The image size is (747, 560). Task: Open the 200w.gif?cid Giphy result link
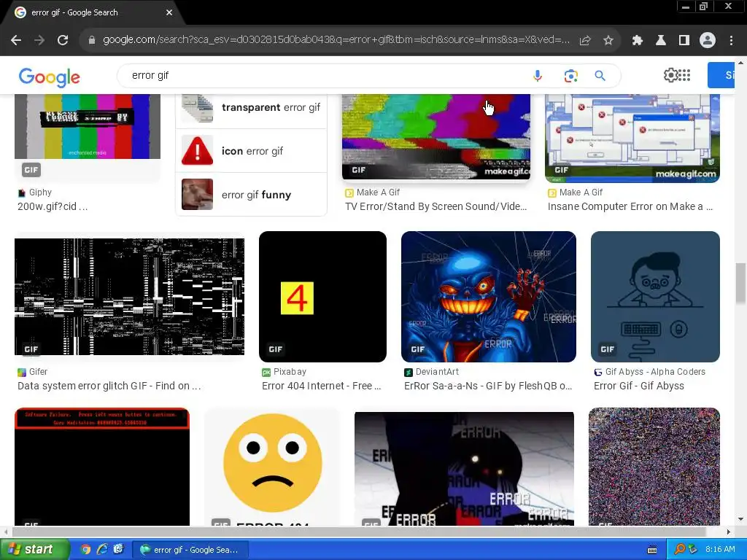[x=53, y=206]
